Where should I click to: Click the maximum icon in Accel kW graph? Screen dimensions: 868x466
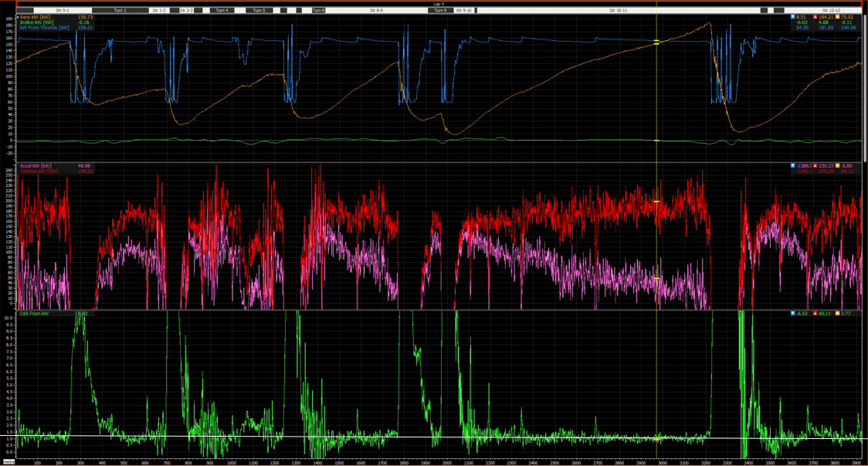815,165
